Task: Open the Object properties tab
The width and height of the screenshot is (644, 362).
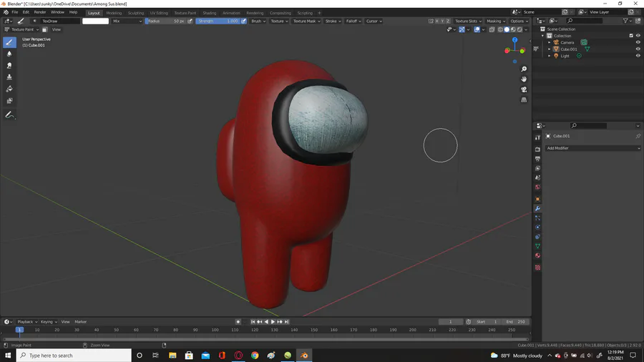Action: [537, 199]
